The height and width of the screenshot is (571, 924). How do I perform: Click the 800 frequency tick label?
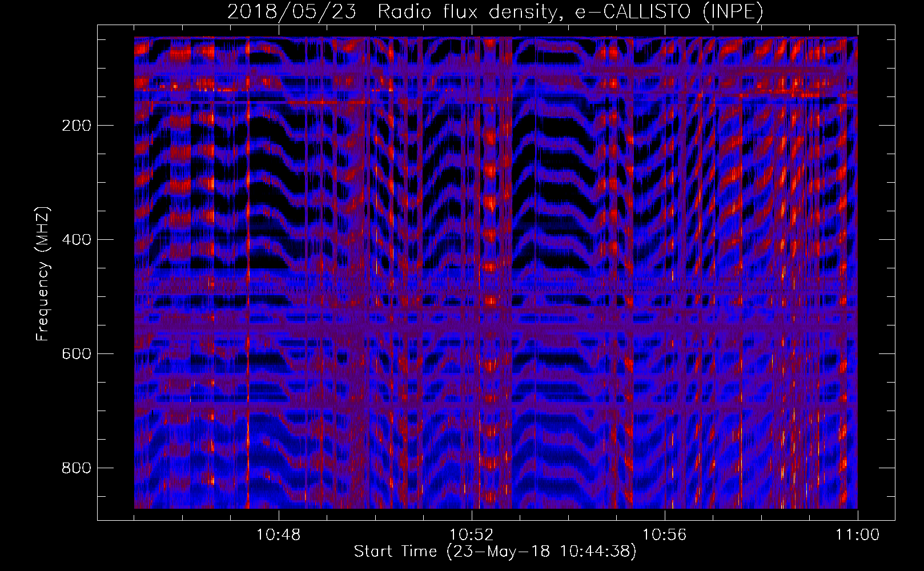77,468
